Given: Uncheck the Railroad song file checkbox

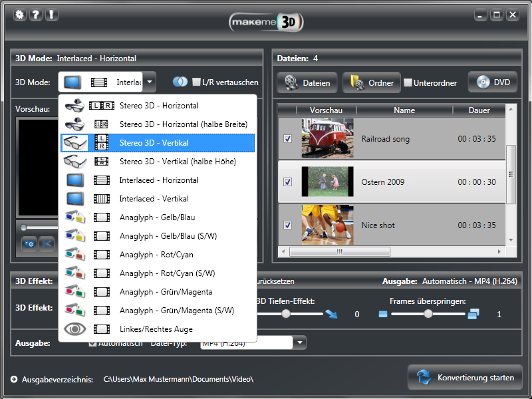Looking at the screenshot, I should point(287,139).
